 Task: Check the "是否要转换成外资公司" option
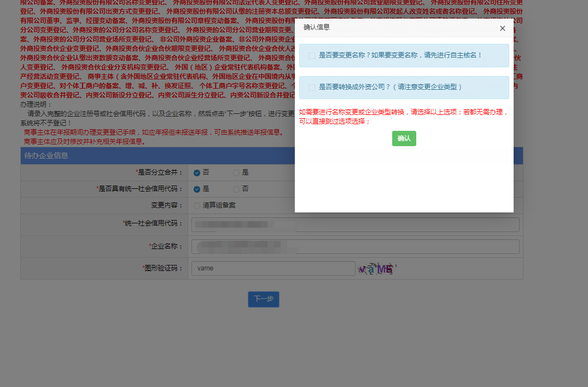[312, 88]
